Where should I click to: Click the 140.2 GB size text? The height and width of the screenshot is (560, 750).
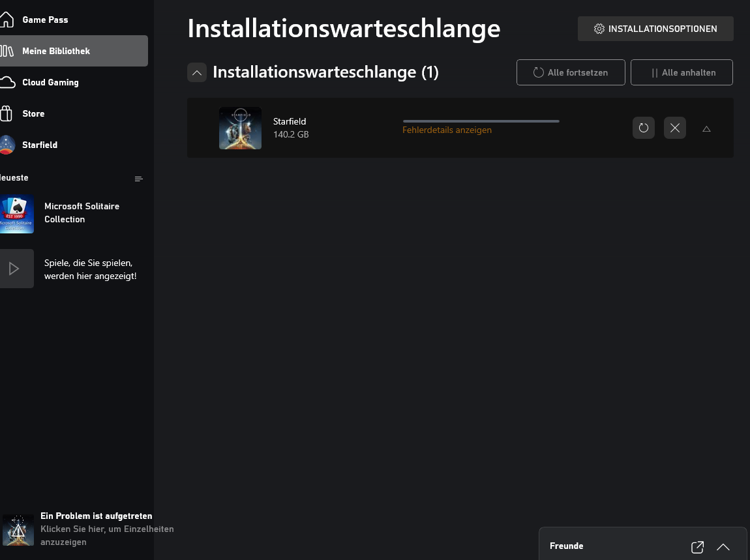(291, 134)
